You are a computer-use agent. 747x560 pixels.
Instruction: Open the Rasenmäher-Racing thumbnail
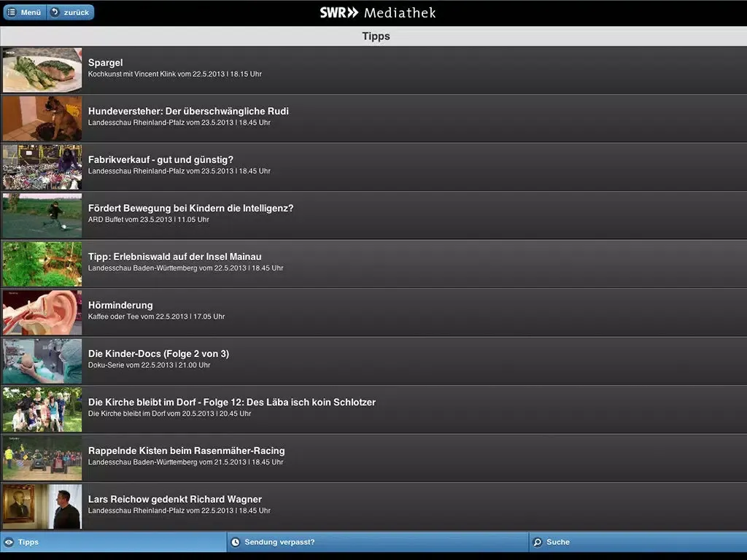point(42,459)
